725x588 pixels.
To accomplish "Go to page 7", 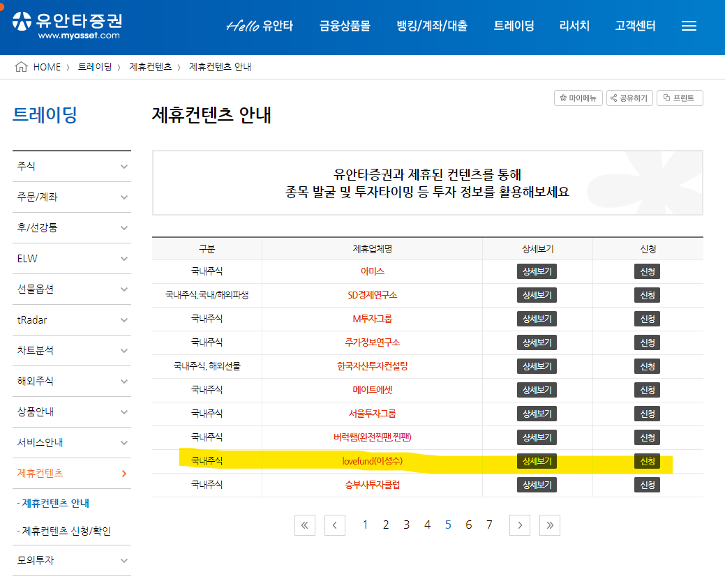I will [489, 525].
